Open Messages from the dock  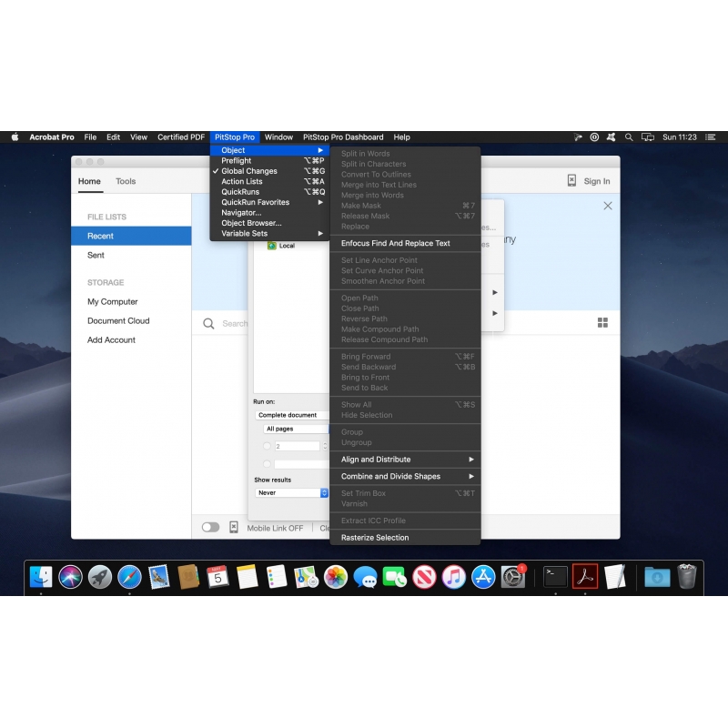tap(365, 577)
